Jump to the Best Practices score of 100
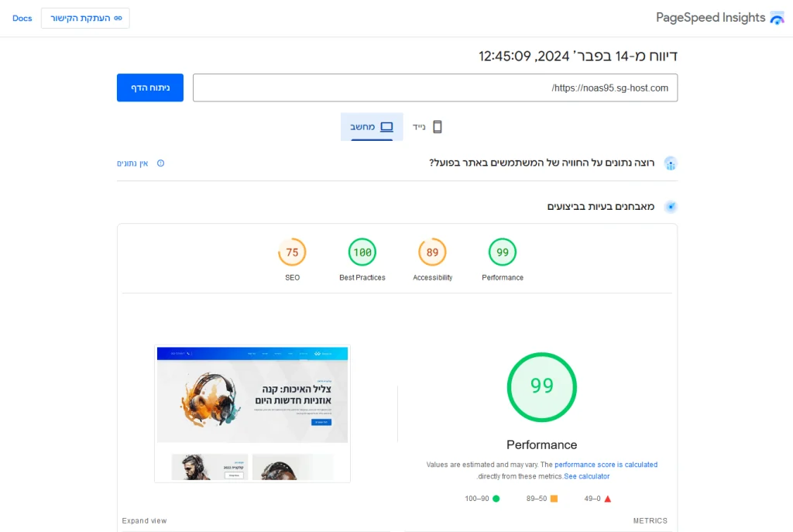Image resolution: width=793 pixels, height=532 pixels. [x=362, y=252]
